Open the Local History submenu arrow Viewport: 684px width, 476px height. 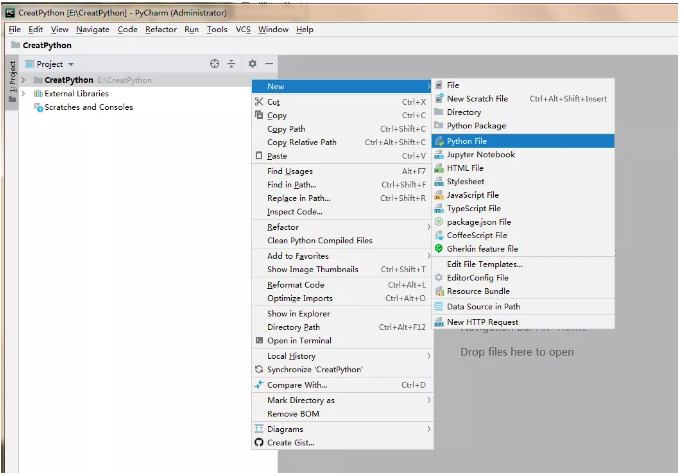[x=428, y=356]
